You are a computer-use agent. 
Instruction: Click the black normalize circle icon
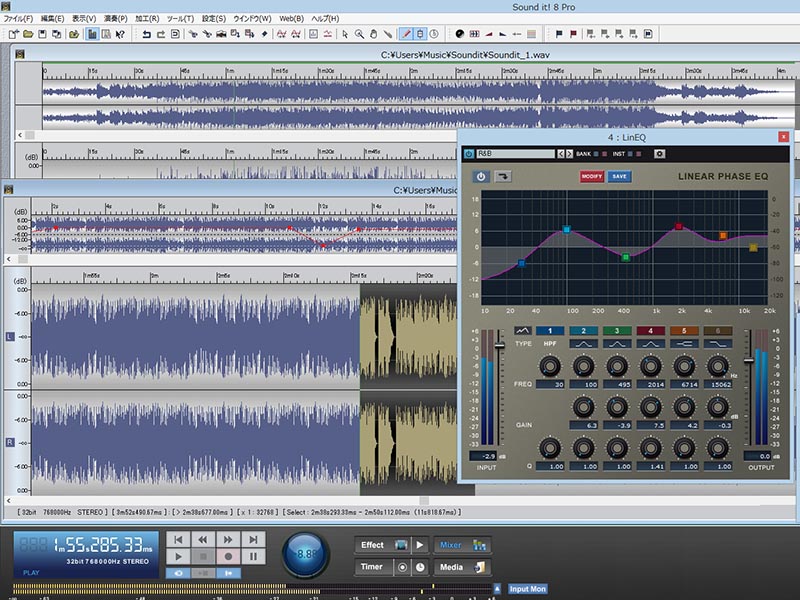pyautogui.click(x=460, y=34)
